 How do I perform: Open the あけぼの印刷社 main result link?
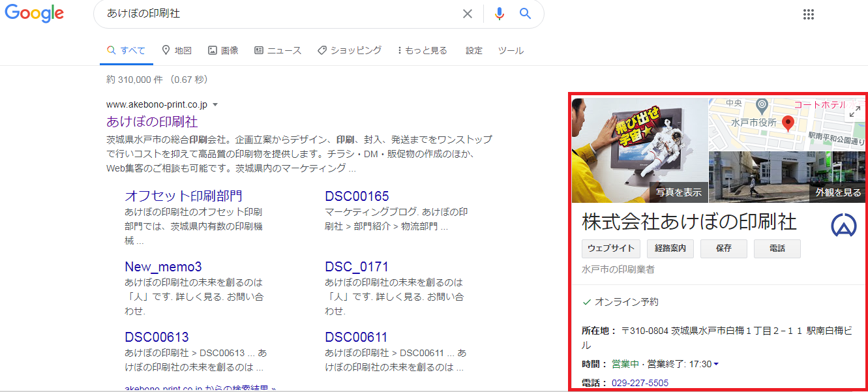tap(152, 121)
